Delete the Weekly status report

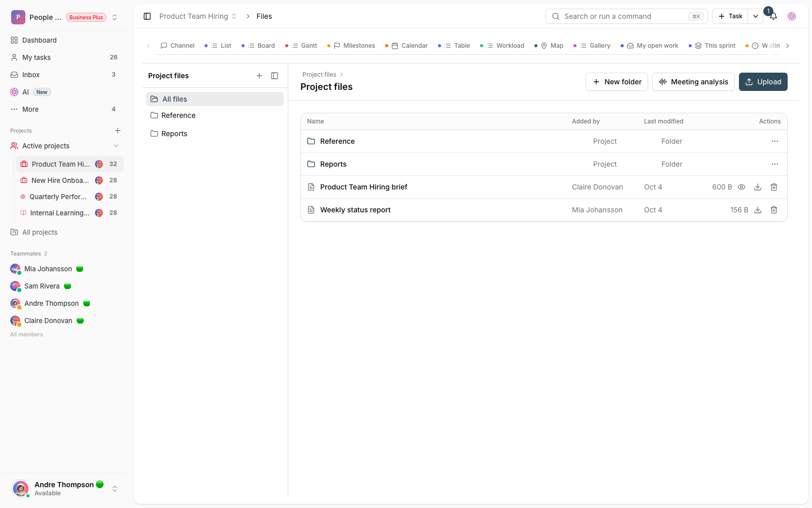tap(774, 210)
